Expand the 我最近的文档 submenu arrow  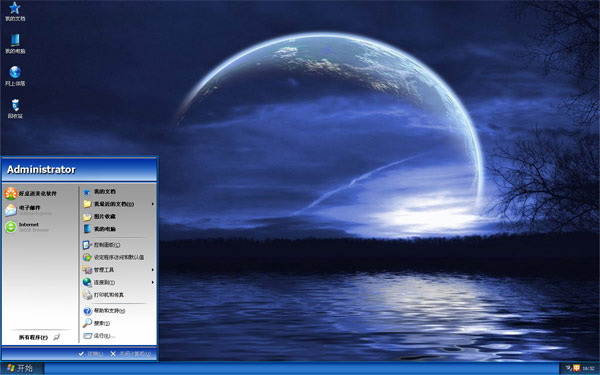(x=152, y=204)
